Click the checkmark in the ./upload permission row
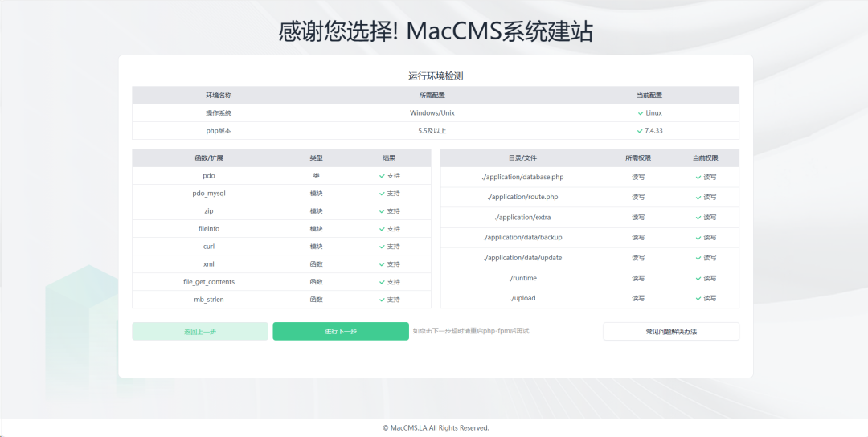Image resolution: width=868 pixels, height=437 pixels. (698, 298)
